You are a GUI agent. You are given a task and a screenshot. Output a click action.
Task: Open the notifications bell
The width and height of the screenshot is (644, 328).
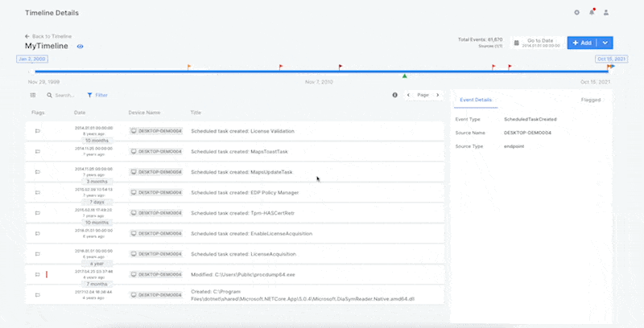pos(592,13)
